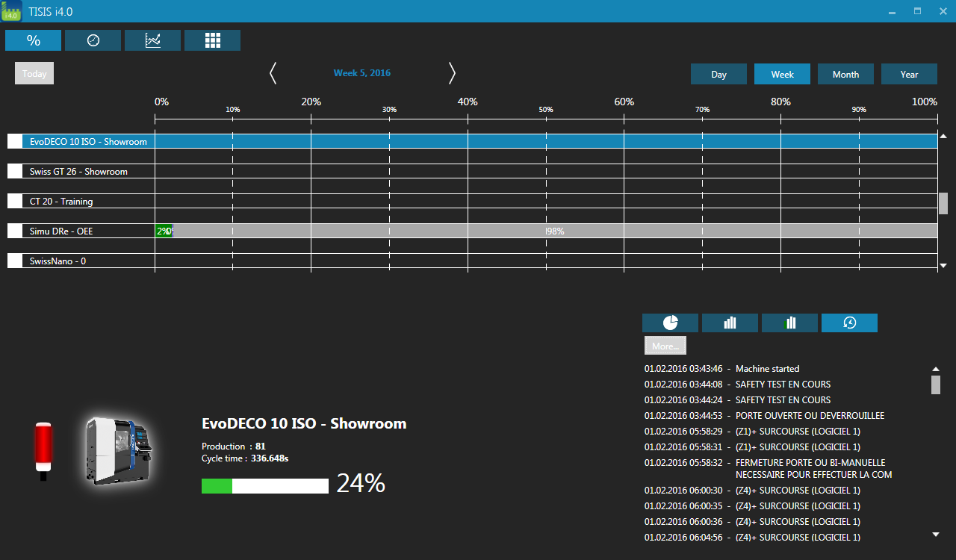This screenshot has height=560, width=956.
Task: Switch to Month time range
Action: tap(845, 74)
